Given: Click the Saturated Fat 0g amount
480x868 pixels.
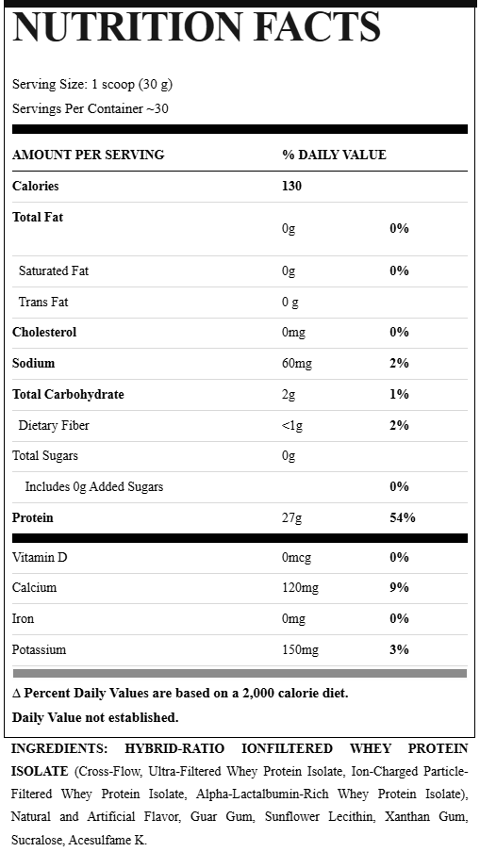Looking at the screenshot, I should tap(289, 271).
